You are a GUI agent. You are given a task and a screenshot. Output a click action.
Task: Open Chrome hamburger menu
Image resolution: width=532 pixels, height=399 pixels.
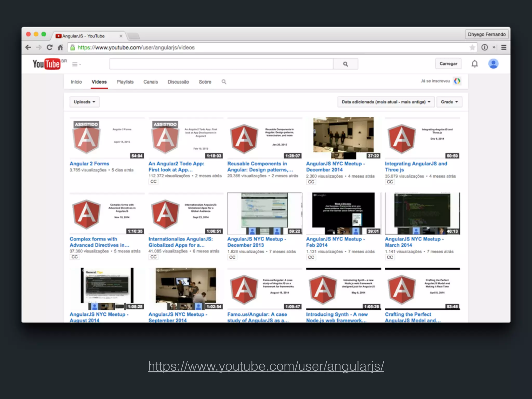[x=503, y=48]
